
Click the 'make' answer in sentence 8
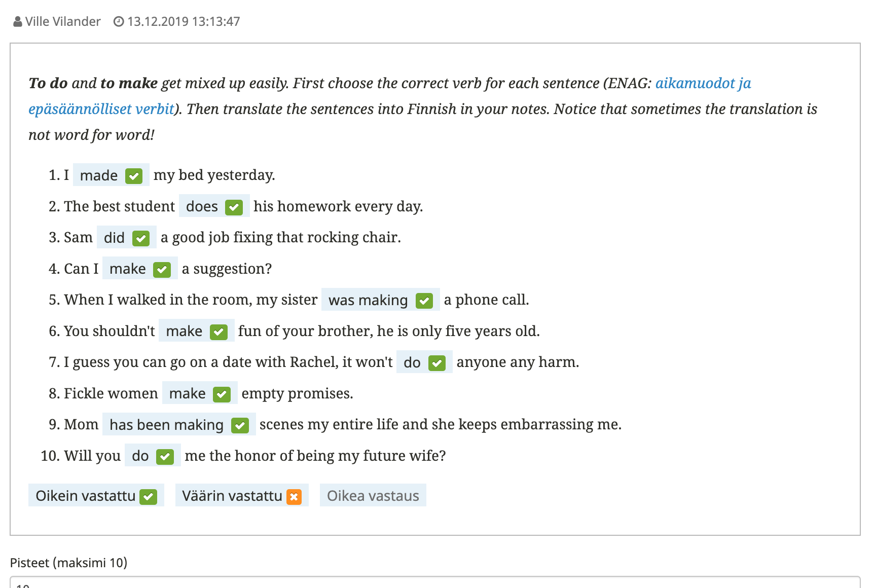pyautogui.click(x=187, y=393)
